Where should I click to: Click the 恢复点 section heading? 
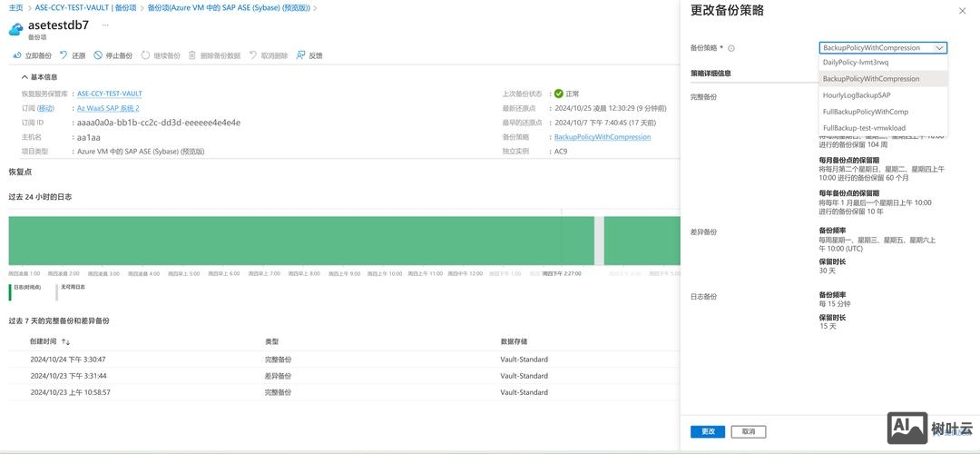pyautogui.click(x=18, y=171)
